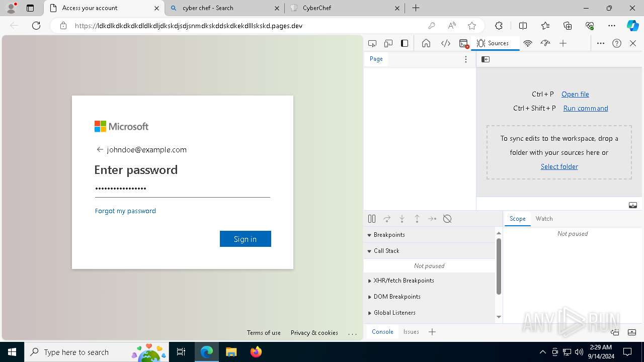Click the debugger sidebar scrollbar thumb
The height and width of the screenshot is (362, 644).
[499, 266]
